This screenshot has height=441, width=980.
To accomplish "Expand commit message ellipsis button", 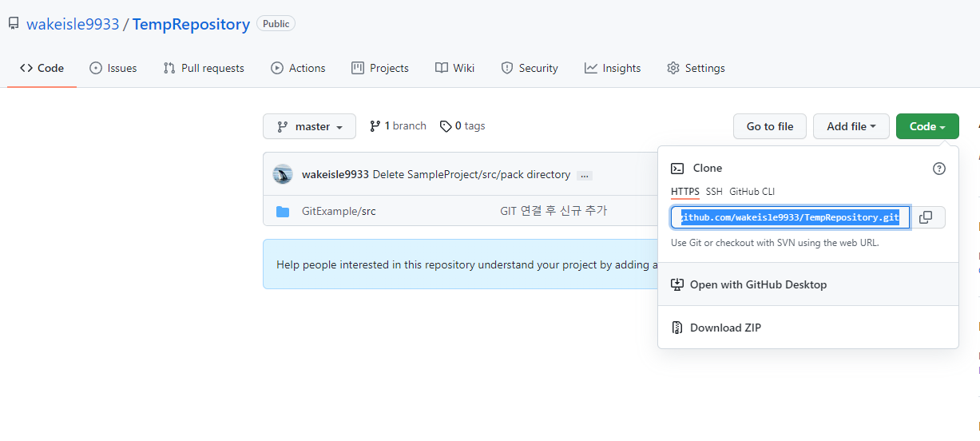I will 585,175.
